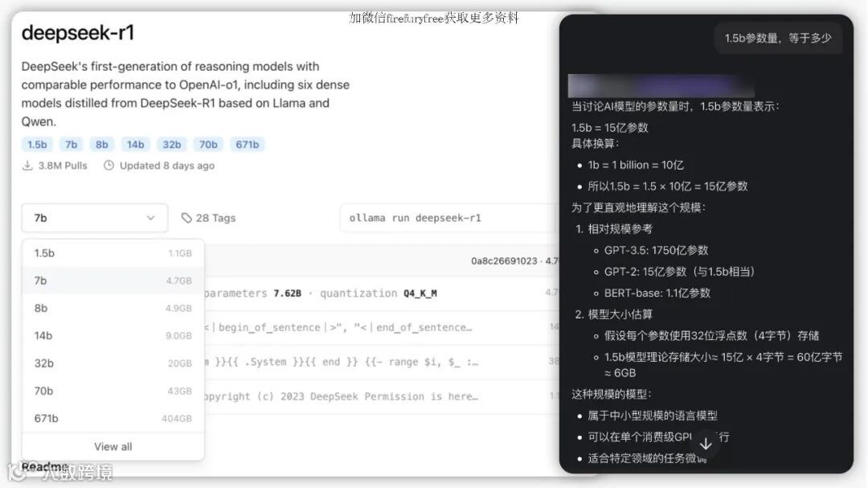Click the bullet 属于中小型规模的语言模型
Viewport: 868px width, 488px height.
click(653, 416)
